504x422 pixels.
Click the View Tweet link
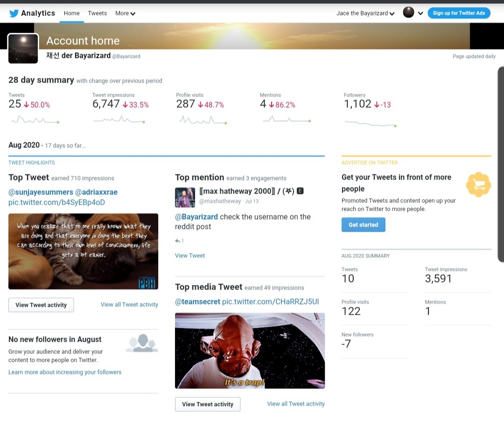click(x=189, y=256)
